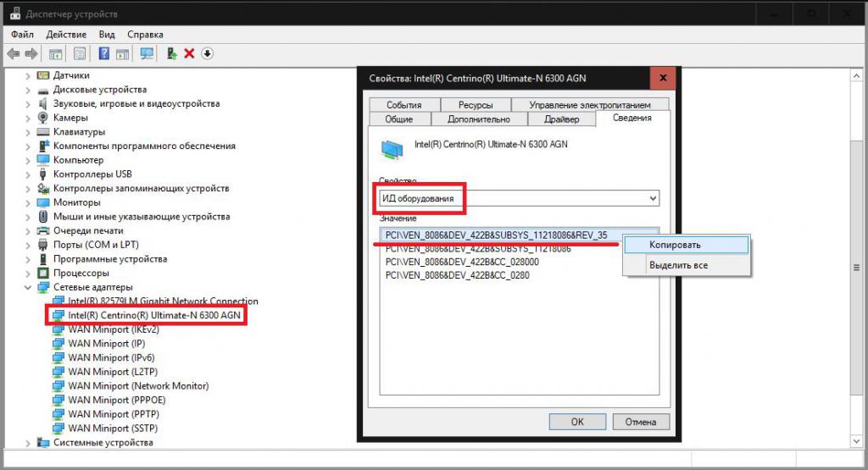Click the Back arrow in the toolbar

tap(14, 53)
